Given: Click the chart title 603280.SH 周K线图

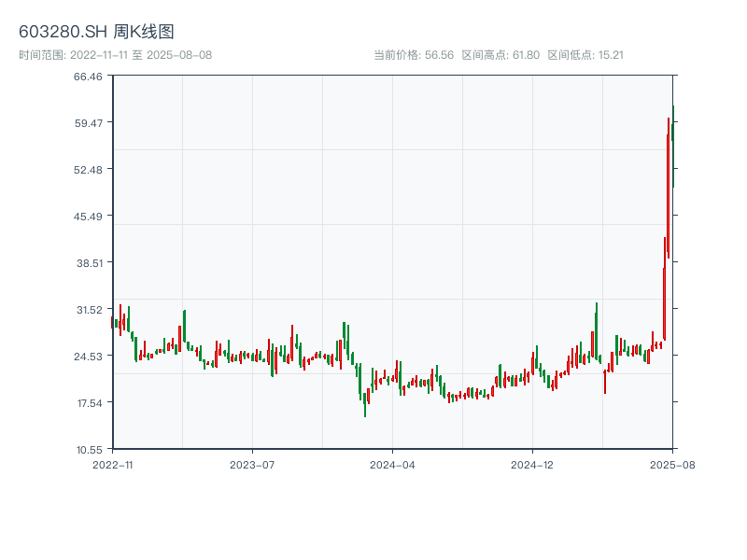Looking at the screenshot, I should pos(96,32).
